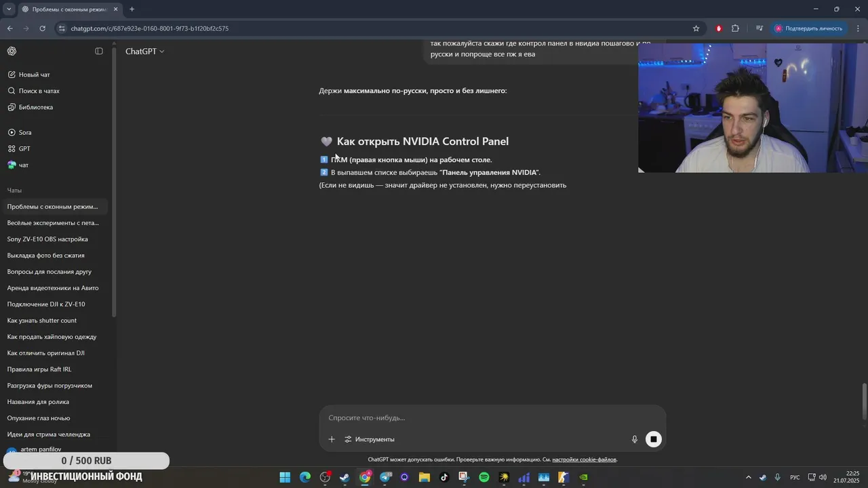Screen dimensions: 868x488
Task: Click the page vertical scrollbar thumb
Action: pyautogui.click(x=864, y=401)
